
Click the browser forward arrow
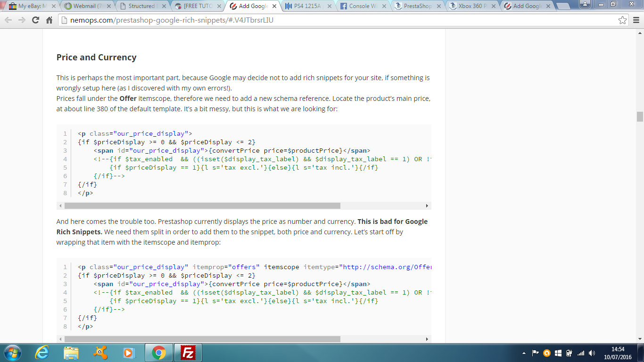22,20
